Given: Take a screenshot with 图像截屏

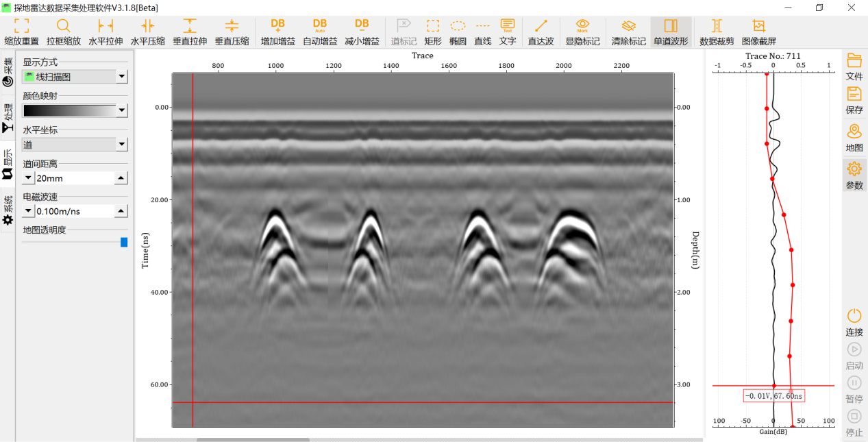Looking at the screenshot, I should [x=758, y=32].
